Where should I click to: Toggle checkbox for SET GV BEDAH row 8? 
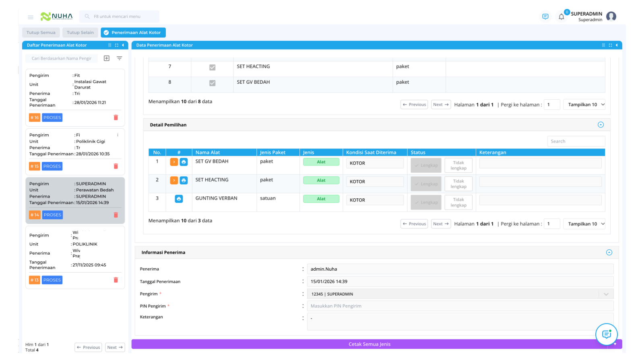[x=212, y=83]
